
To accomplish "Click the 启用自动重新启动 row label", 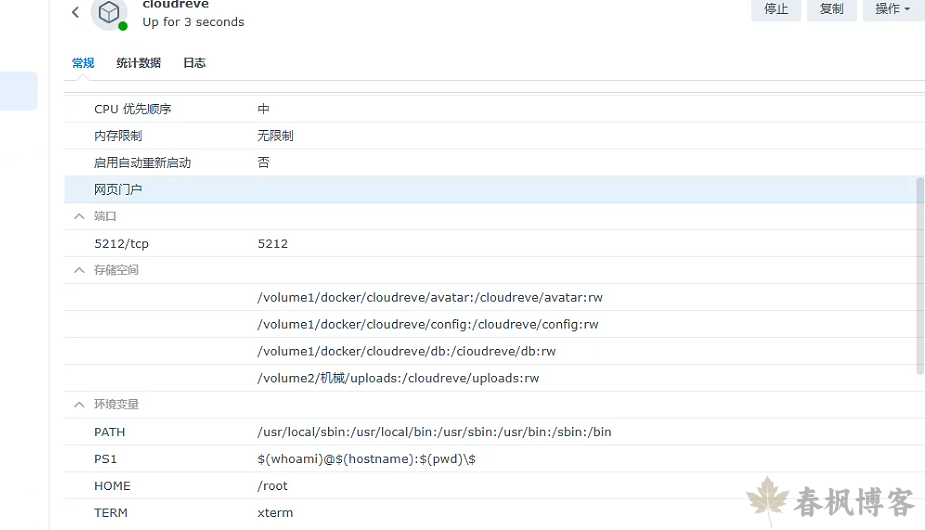I will (x=142, y=163).
